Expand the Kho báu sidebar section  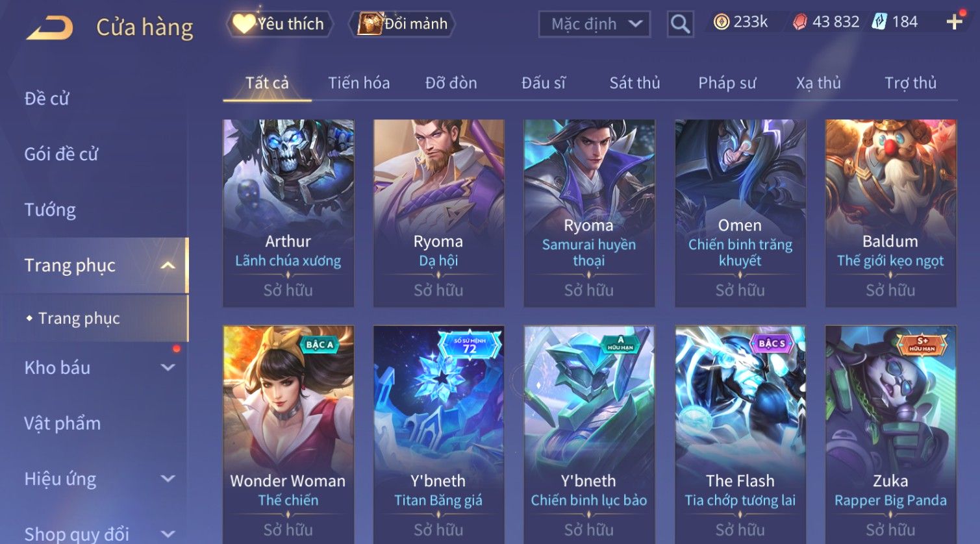click(168, 367)
